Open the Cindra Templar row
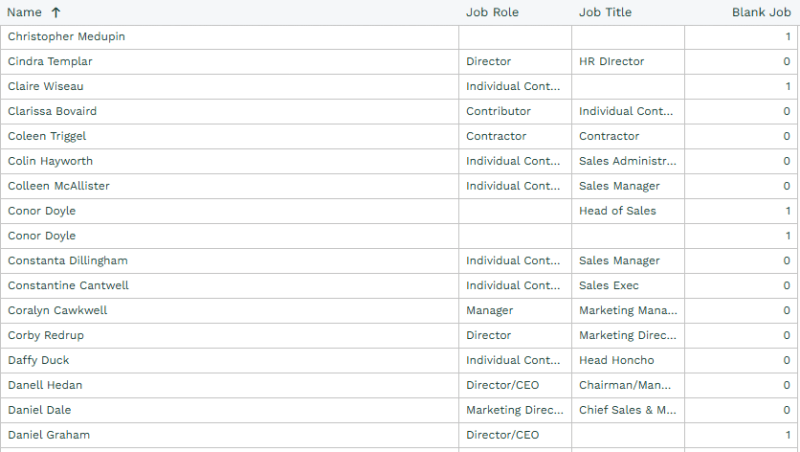The image size is (800, 452). [50, 62]
